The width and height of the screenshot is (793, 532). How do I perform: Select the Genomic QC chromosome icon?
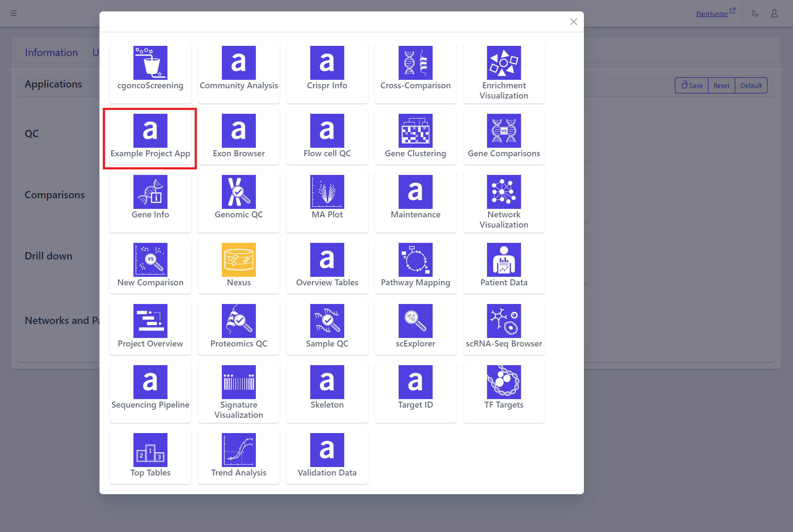[238, 192]
